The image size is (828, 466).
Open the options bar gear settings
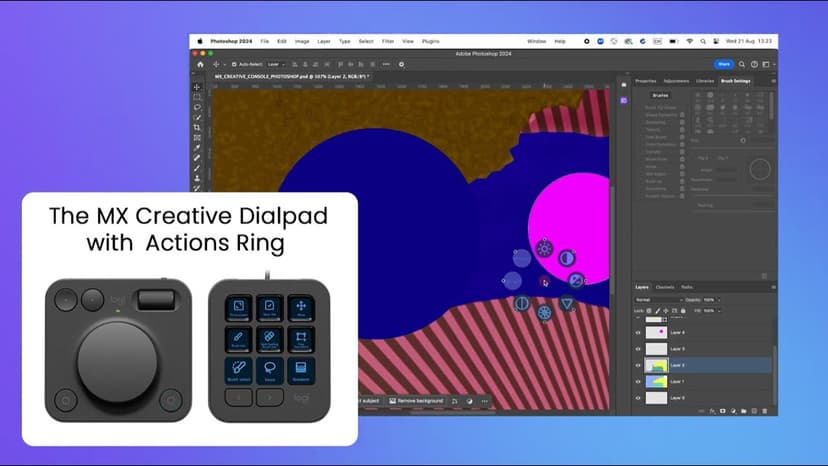(401, 64)
